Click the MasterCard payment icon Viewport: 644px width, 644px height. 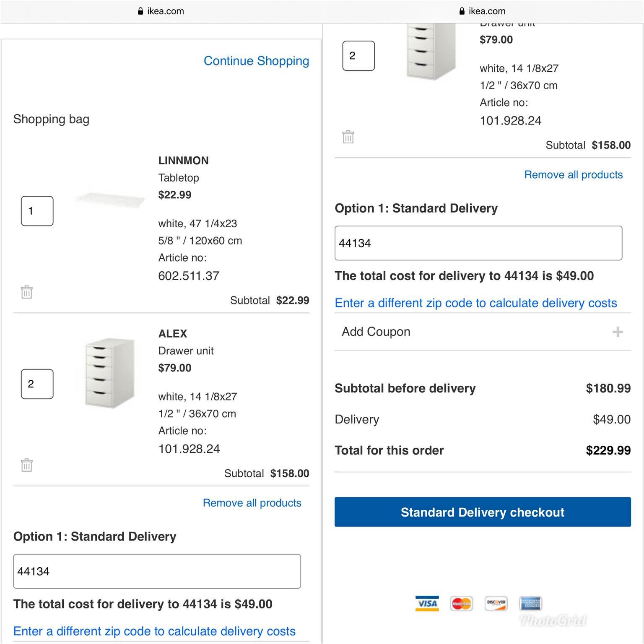(x=461, y=603)
